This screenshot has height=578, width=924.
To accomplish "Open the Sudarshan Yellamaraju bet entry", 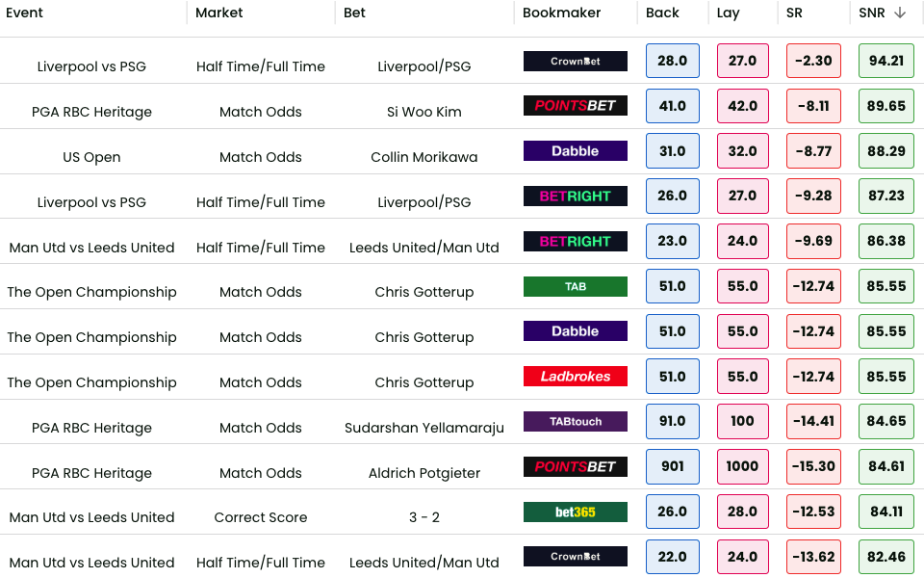I will (x=424, y=428).
